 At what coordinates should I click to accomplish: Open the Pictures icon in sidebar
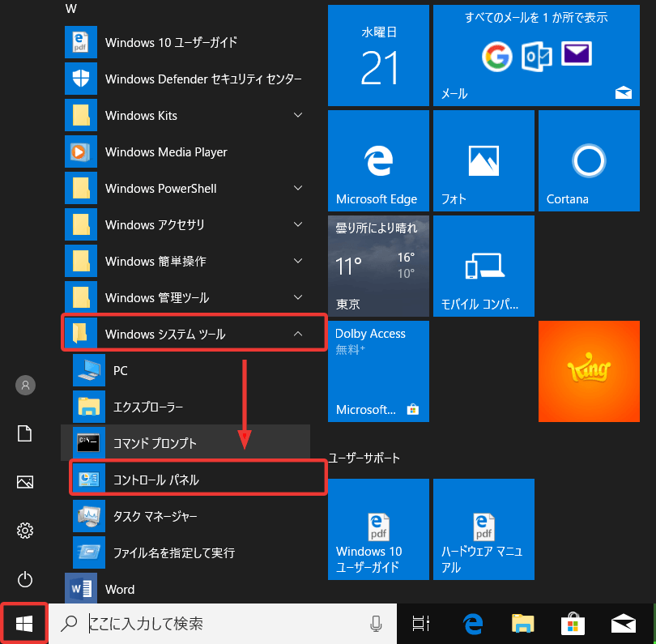pyautogui.click(x=25, y=482)
